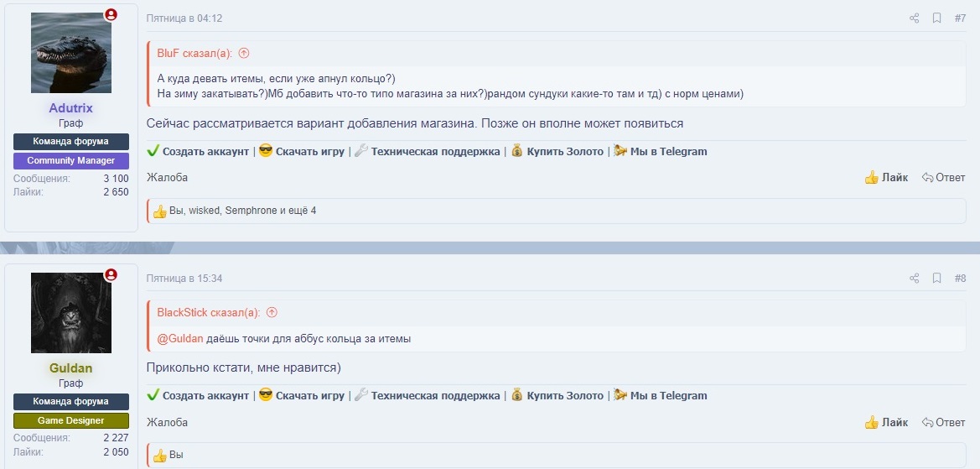
Task: Click up-arrow icon next to BluF quote
Action: coord(244,53)
